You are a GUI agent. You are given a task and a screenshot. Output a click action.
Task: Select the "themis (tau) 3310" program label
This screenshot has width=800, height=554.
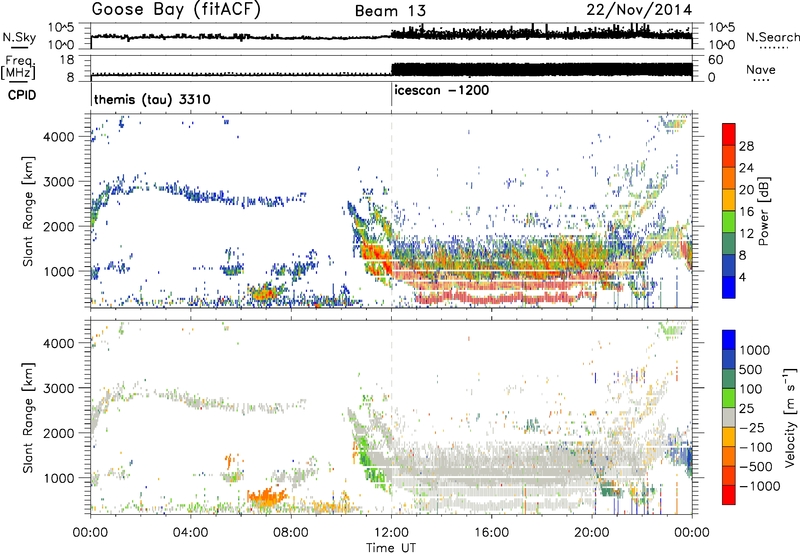click(x=152, y=99)
